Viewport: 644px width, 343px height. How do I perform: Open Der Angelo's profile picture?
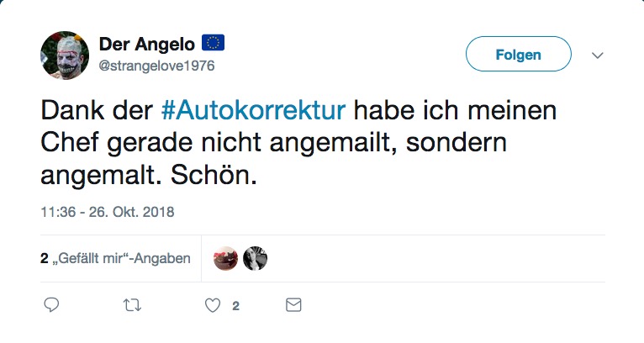[x=65, y=55]
